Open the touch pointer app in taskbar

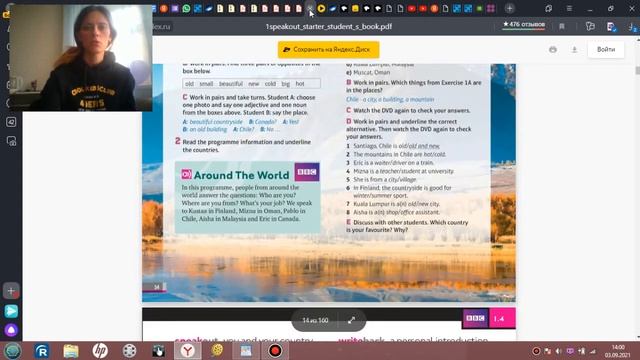point(158,351)
